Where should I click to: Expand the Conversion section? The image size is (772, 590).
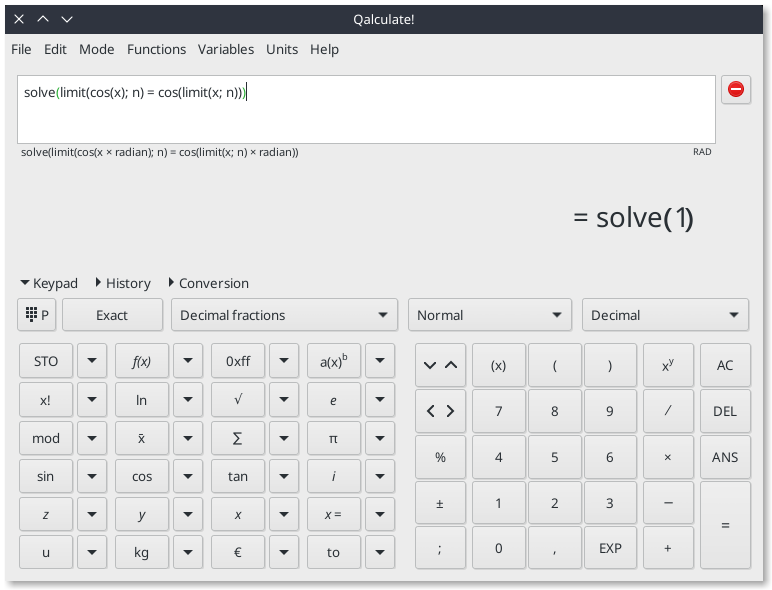click(x=209, y=283)
